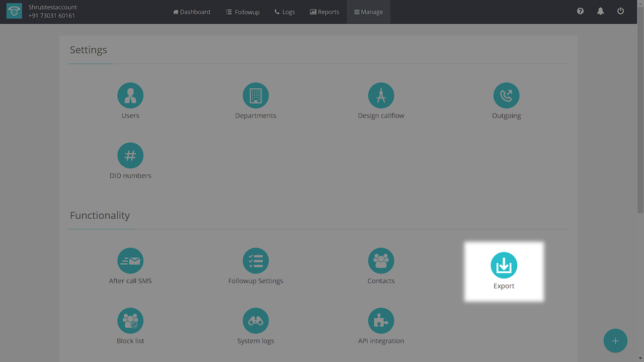
Task: Open the Users settings icon
Action: pos(130,96)
